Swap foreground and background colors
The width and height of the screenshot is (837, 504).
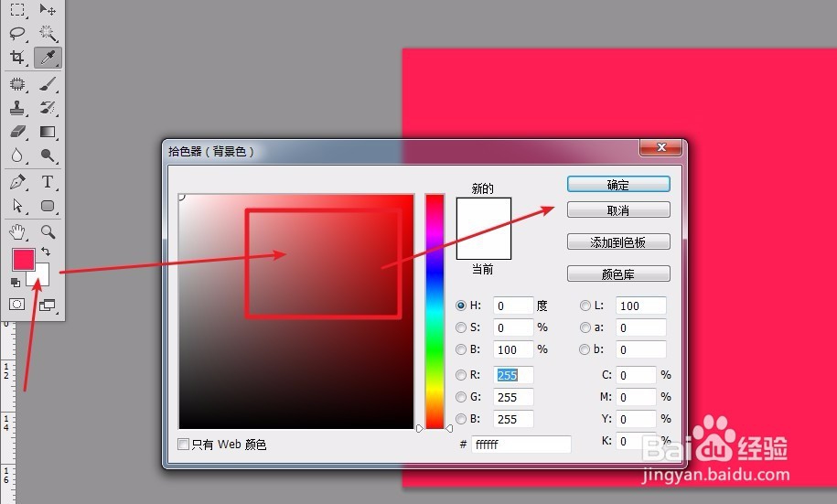click(x=46, y=251)
